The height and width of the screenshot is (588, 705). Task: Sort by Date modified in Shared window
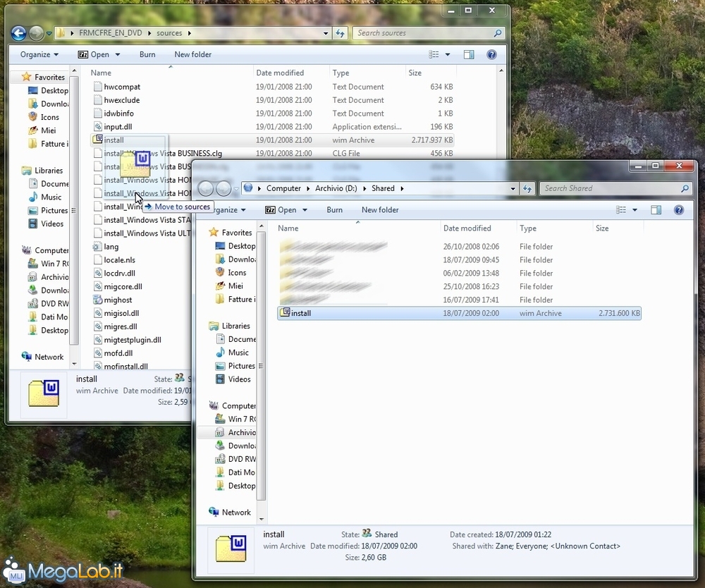(x=467, y=228)
